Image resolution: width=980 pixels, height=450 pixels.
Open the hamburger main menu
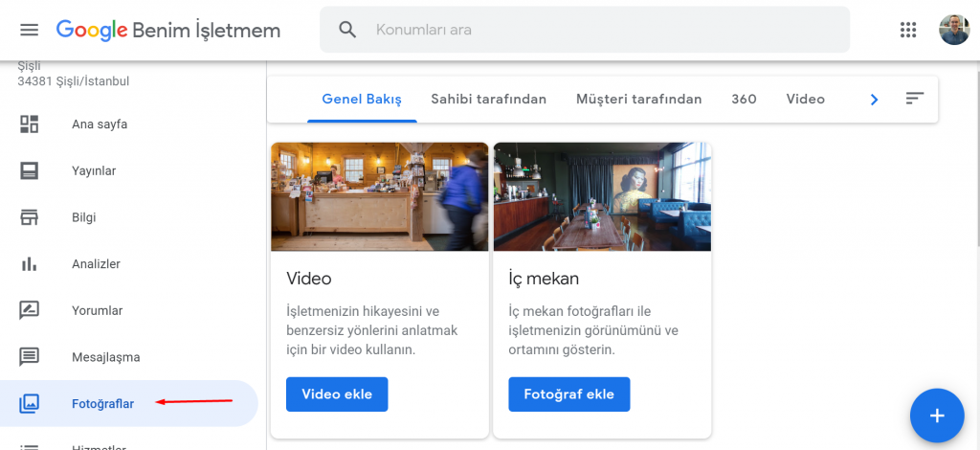pos(30,30)
